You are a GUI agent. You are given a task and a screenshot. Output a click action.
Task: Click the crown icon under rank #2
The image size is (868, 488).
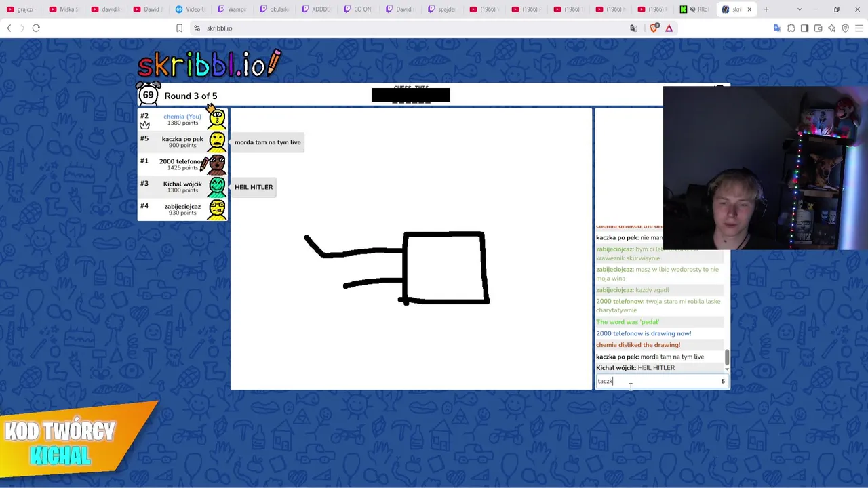[144, 125]
